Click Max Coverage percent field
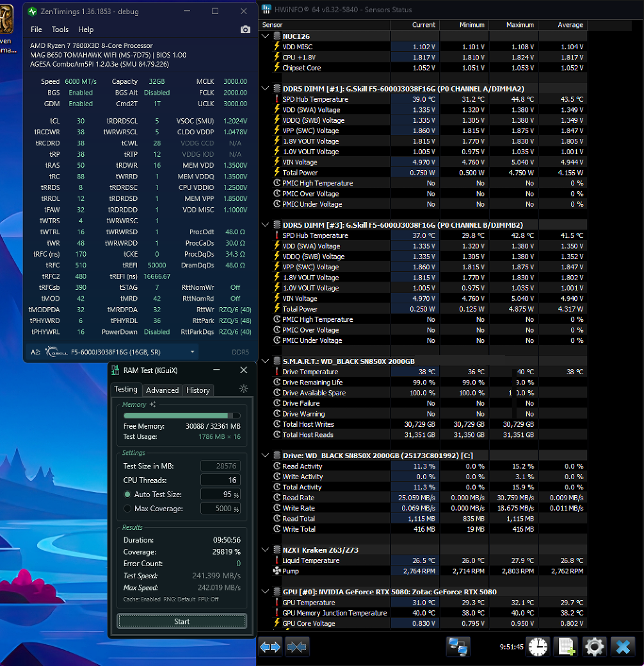The height and width of the screenshot is (666, 644). (x=220, y=509)
